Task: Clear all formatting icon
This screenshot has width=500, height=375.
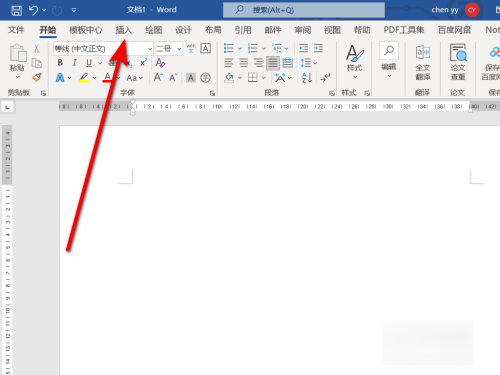Action: click(160, 63)
